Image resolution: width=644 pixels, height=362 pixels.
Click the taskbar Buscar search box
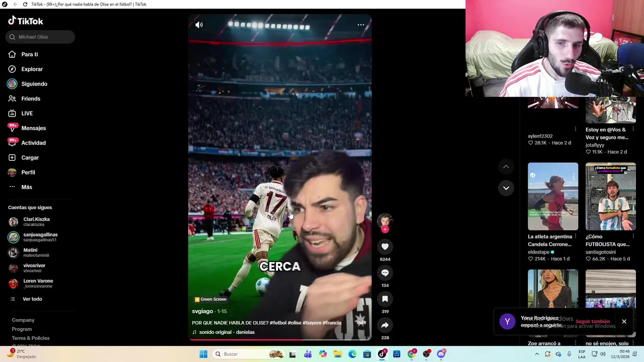click(249, 354)
